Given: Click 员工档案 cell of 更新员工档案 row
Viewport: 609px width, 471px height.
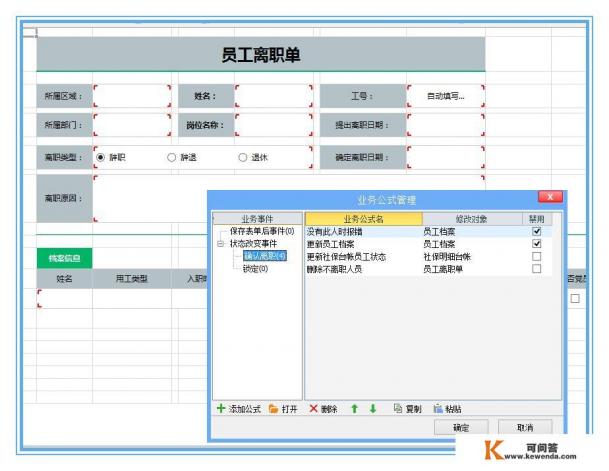Looking at the screenshot, I should [439, 244].
